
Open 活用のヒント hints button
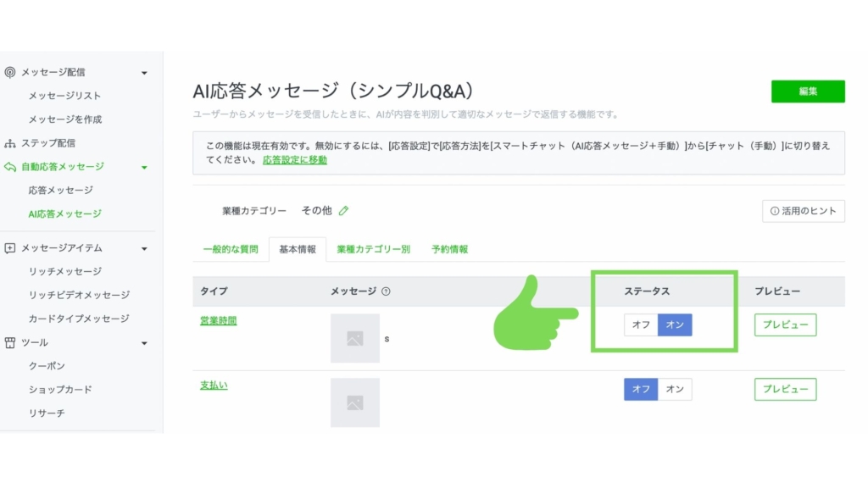pos(803,211)
